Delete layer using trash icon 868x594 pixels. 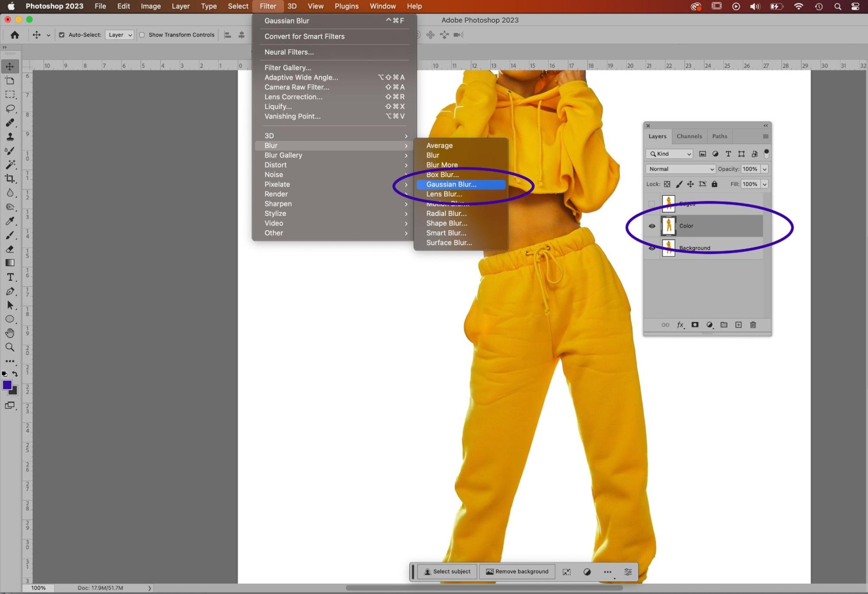pyautogui.click(x=753, y=325)
